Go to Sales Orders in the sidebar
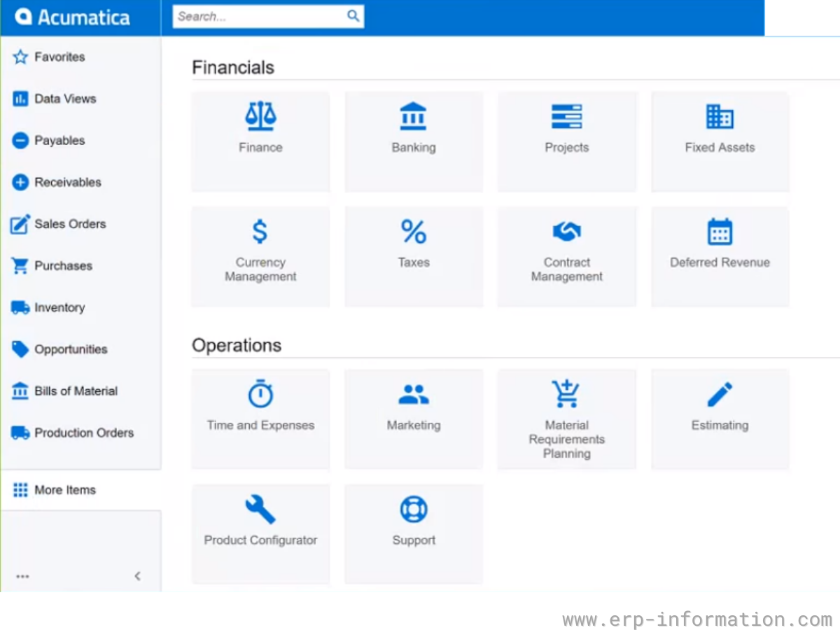The width and height of the screenshot is (840, 630). coord(70,224)
